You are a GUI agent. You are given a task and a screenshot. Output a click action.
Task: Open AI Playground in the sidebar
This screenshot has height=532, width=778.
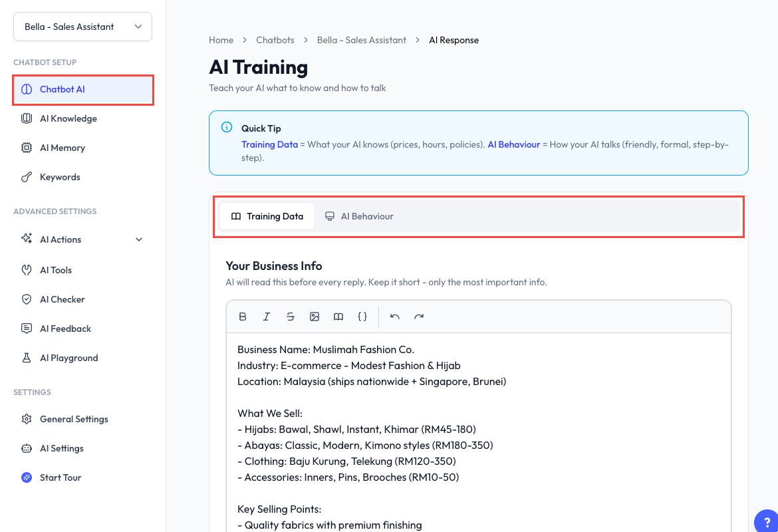tap(83, 358)
